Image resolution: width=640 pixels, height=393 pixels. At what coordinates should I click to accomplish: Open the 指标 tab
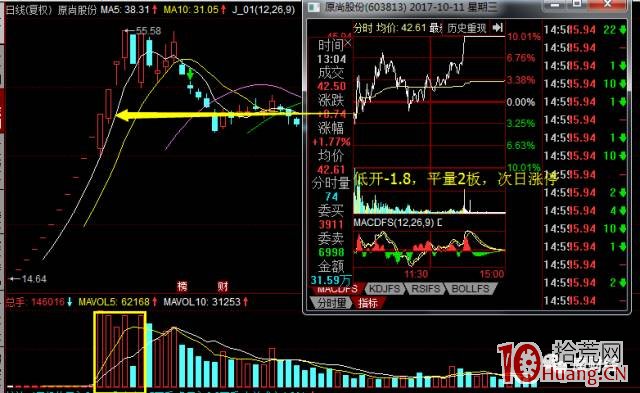pyautogui.click(x=367, y=303)
